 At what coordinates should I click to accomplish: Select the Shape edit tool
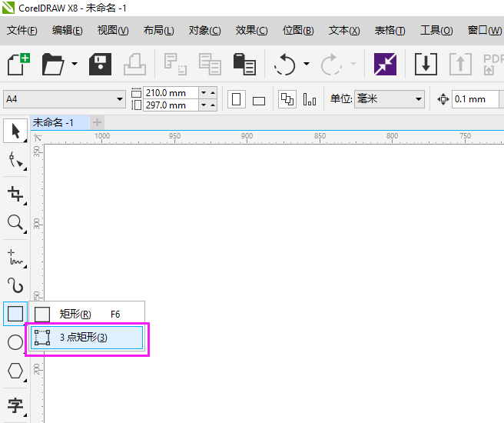pyautogui.click(x=15, y=160)
